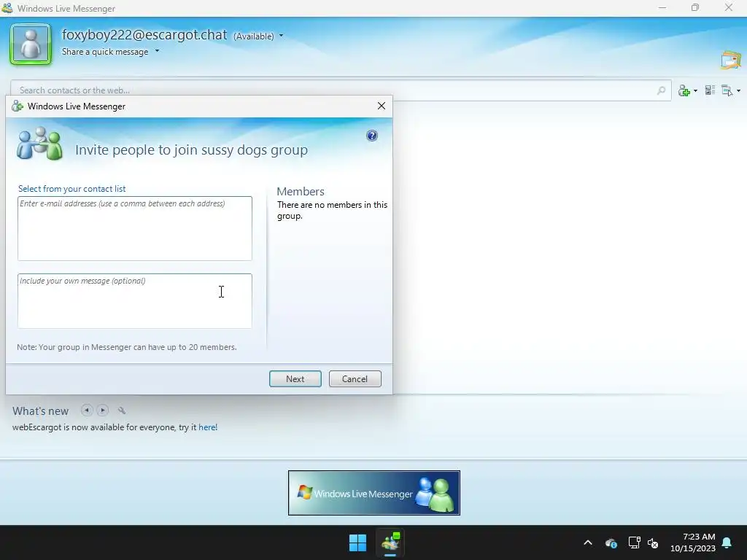Click the OneDrive cloud tray icon
The height and width of the screenshot is (560, 747).
point(611,542)
